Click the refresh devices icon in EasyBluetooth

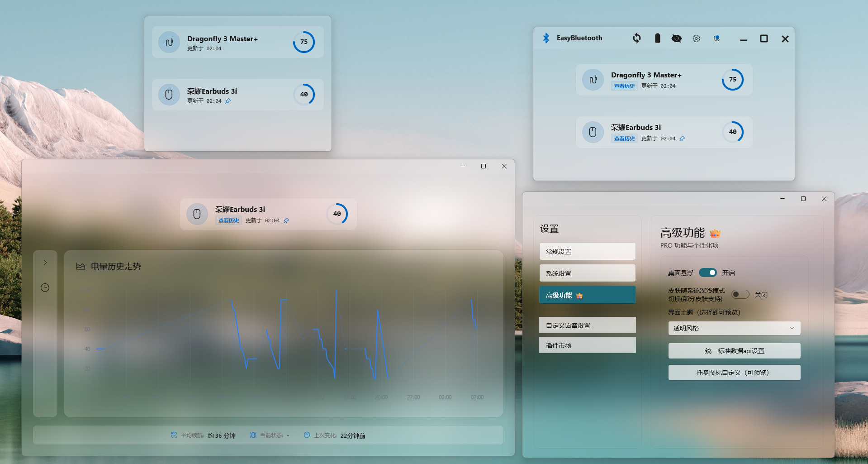[637, 38]
